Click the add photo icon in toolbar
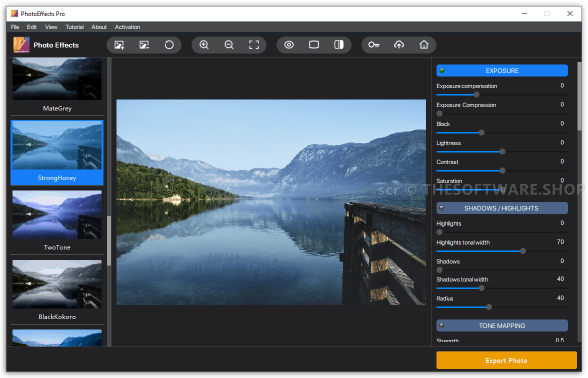 pyautogui.click(x=119, y=45)
